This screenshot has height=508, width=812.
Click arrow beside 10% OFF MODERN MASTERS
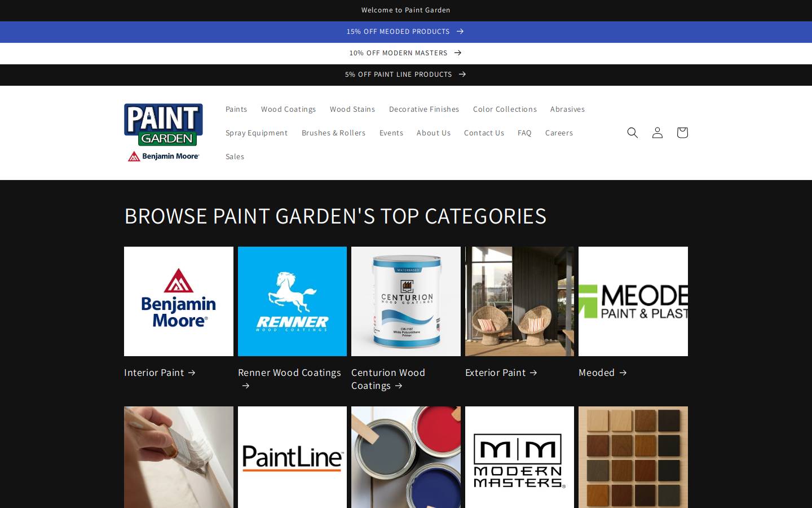pos(458,53)
